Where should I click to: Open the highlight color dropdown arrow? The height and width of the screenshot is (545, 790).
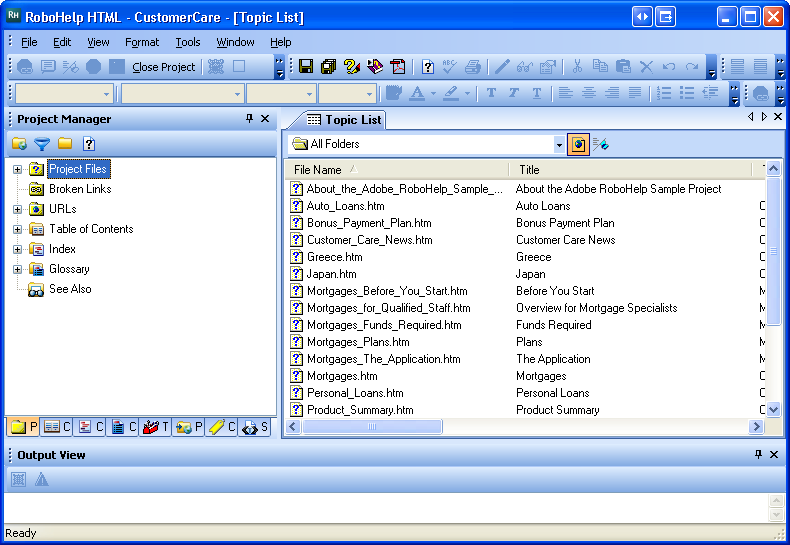click(468, 94)
